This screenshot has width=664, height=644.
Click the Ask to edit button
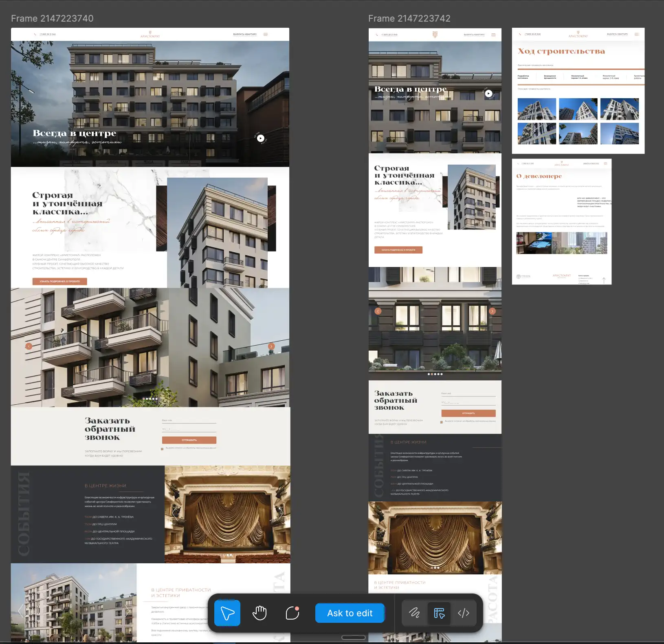click(x=350, y=613)
